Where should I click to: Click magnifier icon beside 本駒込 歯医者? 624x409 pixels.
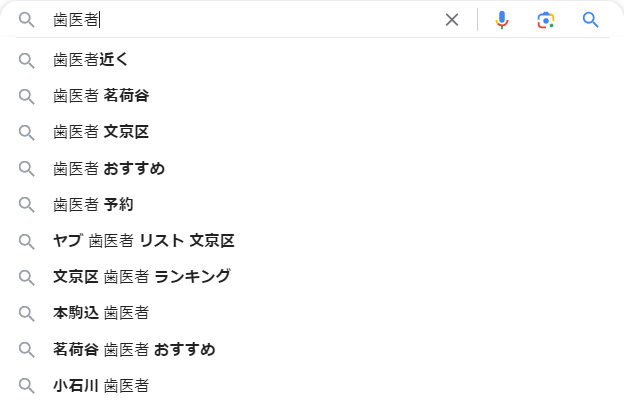[x=27, y=314]
